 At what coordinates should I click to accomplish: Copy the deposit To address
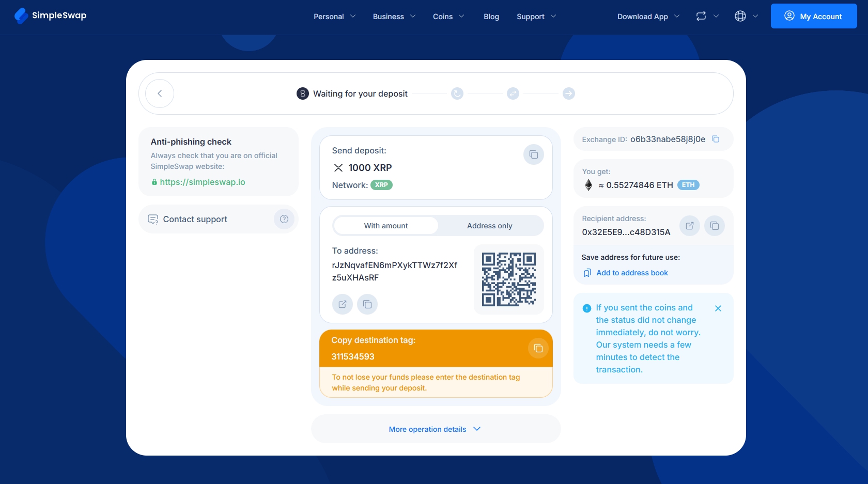click(x=367, y=304)
